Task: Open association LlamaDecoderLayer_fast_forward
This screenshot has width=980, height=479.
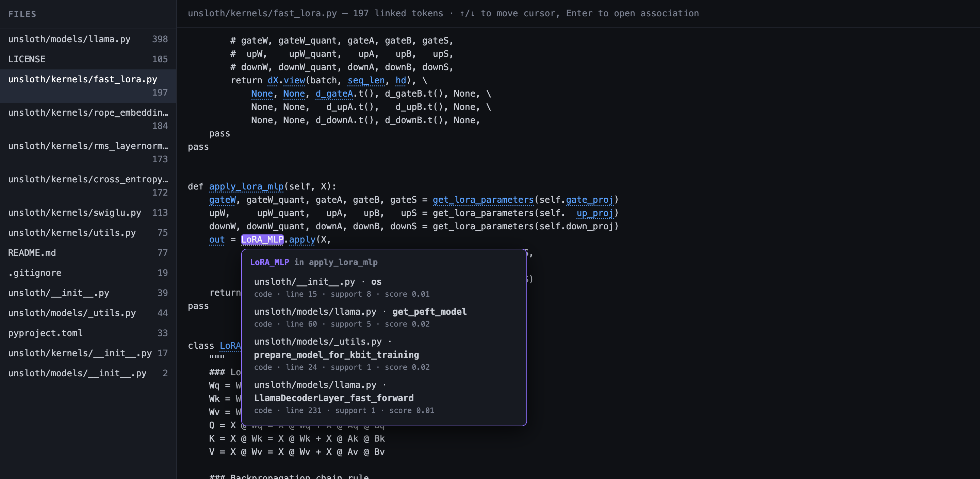Action: [384, 397]
